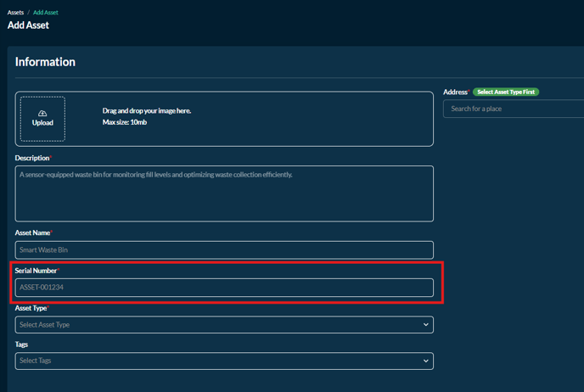Click the Max size: 10mb text

click(125, 122)
